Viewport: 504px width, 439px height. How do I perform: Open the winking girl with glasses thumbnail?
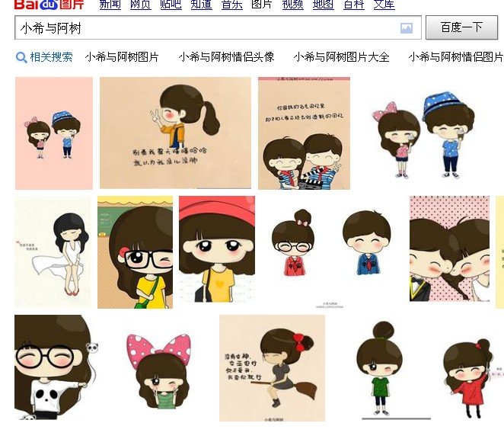coord(135,252)
